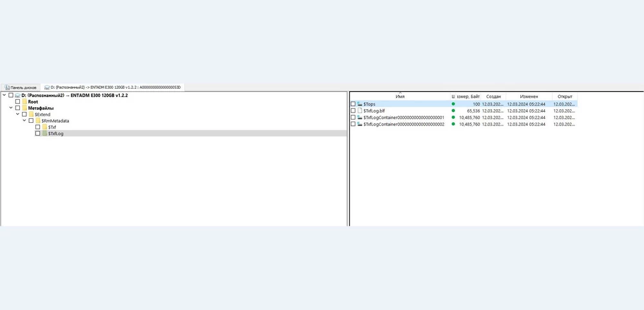This screenshot has height=310, width=644.
Task: Sort by the Изменен column header
Action: [528, 96]
